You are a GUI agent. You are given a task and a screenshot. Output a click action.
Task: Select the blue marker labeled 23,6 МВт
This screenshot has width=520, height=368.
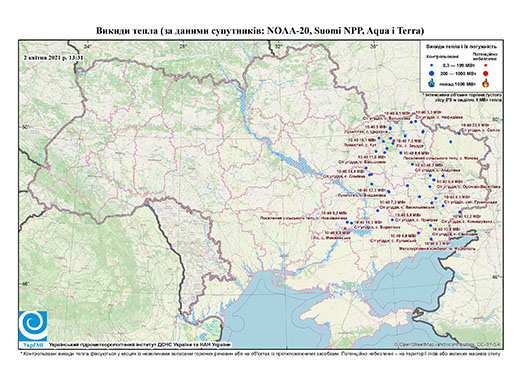(459, 133)
